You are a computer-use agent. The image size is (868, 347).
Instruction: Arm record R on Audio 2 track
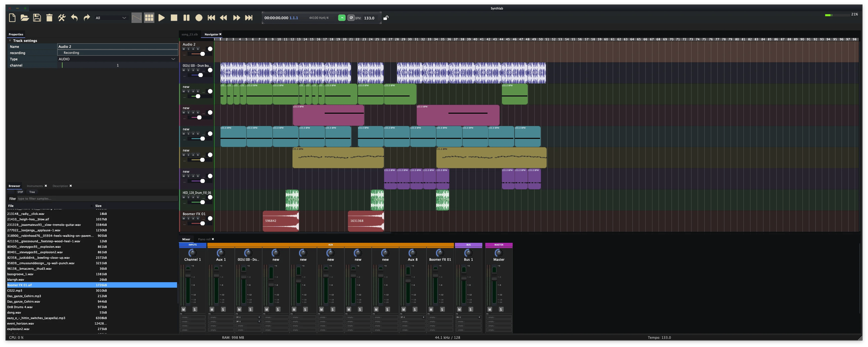[198, 49]
